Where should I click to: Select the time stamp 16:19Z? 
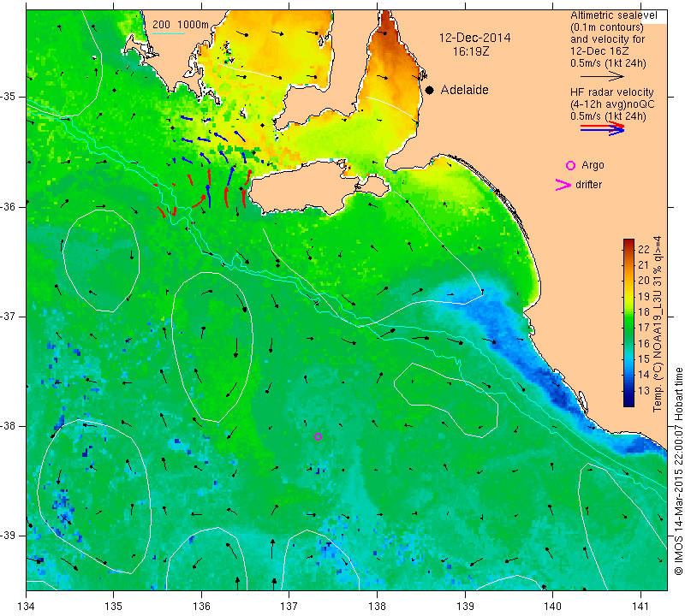click(471, 51)
